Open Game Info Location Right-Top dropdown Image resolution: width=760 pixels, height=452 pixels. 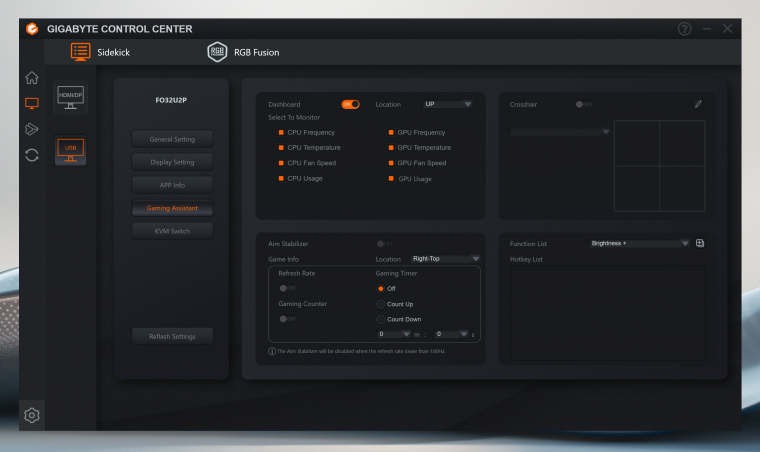(x=445, y=259)
